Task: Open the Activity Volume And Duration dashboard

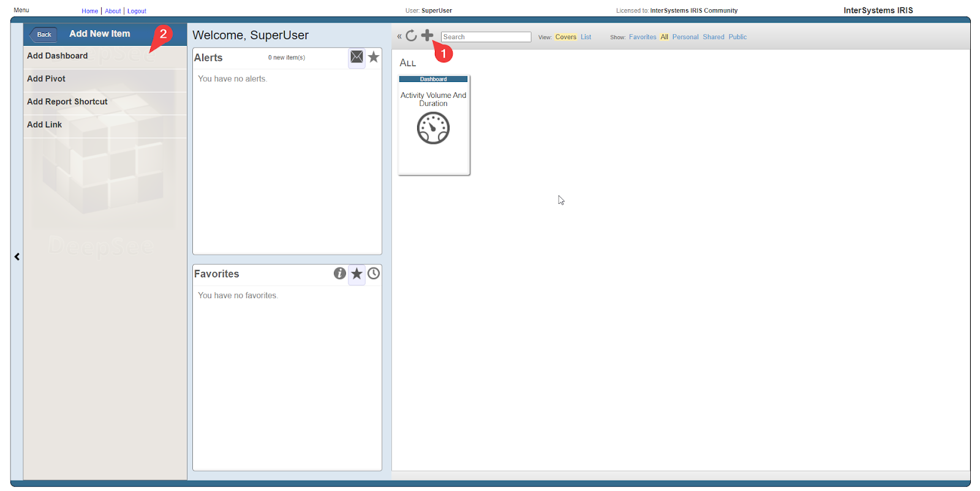Action: tap(434, 125)
